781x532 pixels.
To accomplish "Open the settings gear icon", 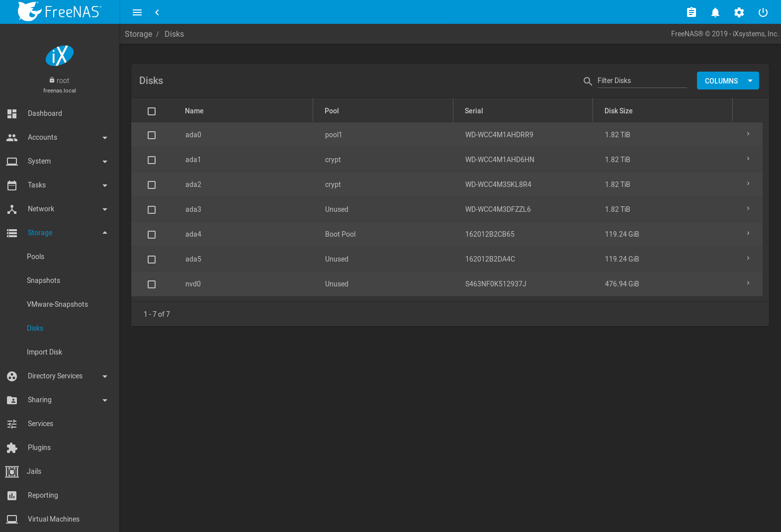I will tap(739, 12).
